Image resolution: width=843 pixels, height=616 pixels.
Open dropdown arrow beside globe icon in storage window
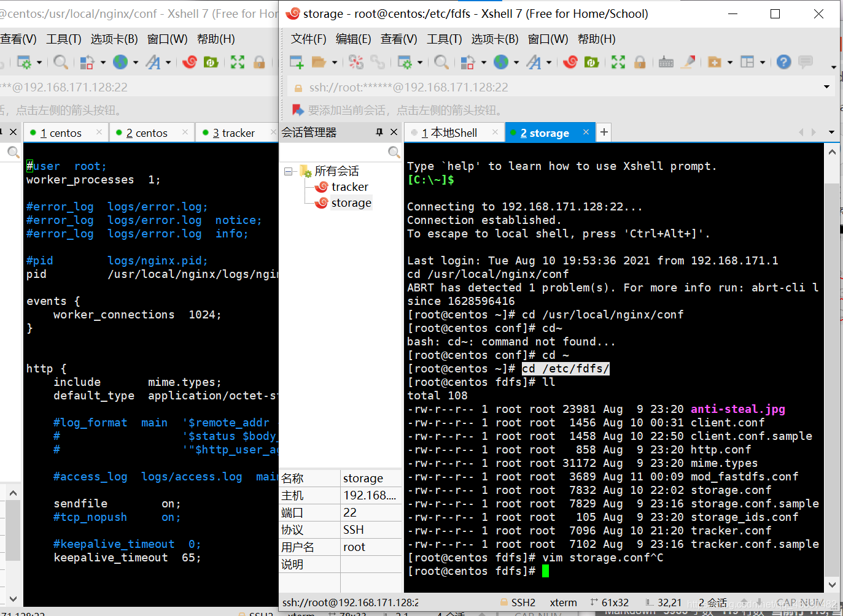coord(516,63)
